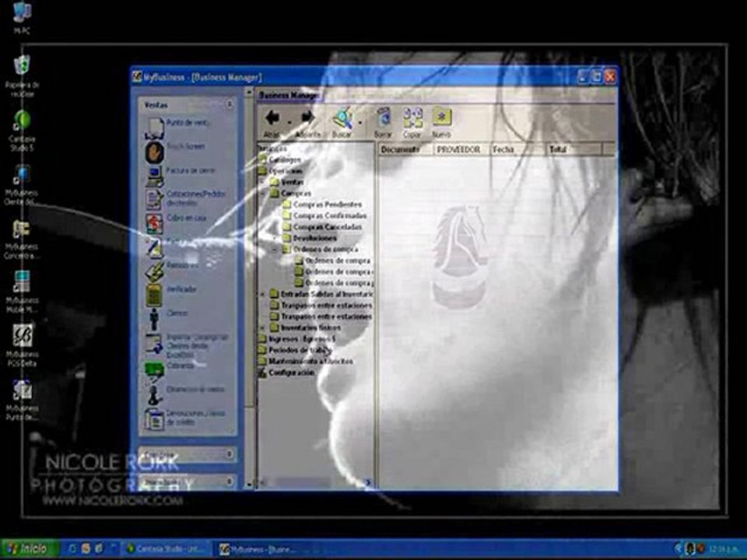Expand the collapsed group below Ventas panel
Viewport: 747px width, 560px height.
[229, 454]
